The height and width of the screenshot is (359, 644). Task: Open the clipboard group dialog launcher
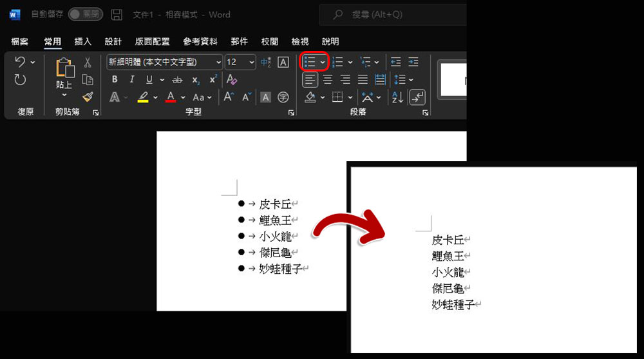96,113
